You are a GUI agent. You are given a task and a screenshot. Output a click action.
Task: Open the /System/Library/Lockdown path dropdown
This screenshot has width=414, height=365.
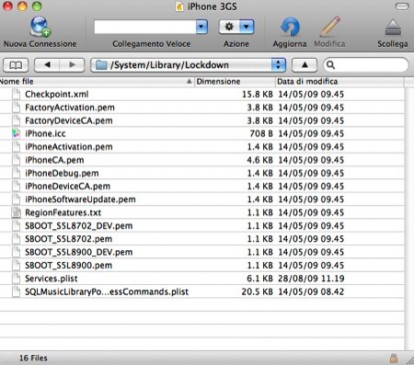(x=188, y=65)
